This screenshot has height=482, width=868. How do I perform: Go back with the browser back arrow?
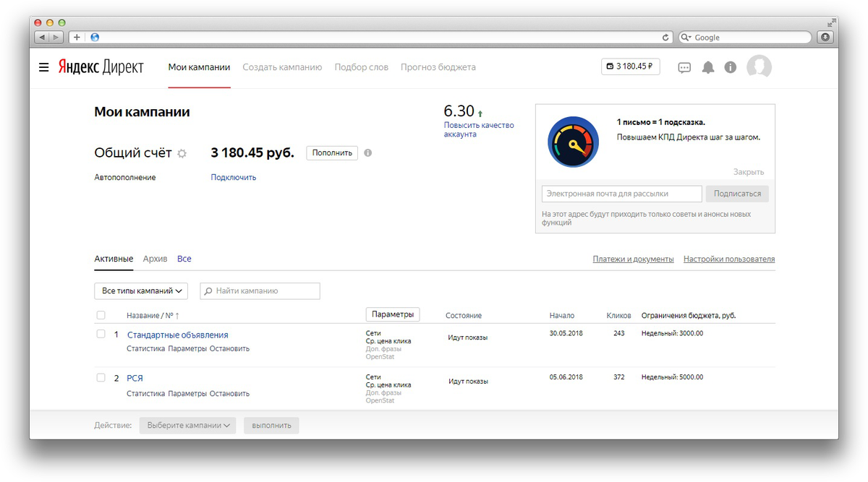click(x=41, y=37)
